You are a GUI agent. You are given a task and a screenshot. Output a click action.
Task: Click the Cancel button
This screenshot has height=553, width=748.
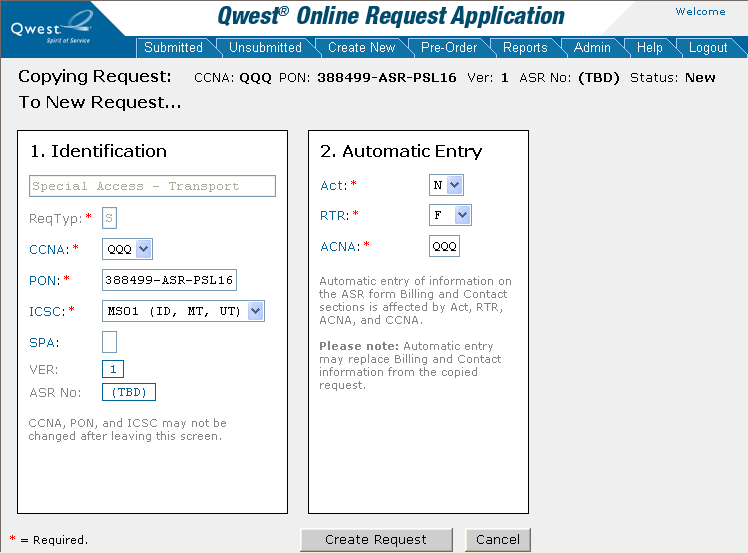coord(497,540)
